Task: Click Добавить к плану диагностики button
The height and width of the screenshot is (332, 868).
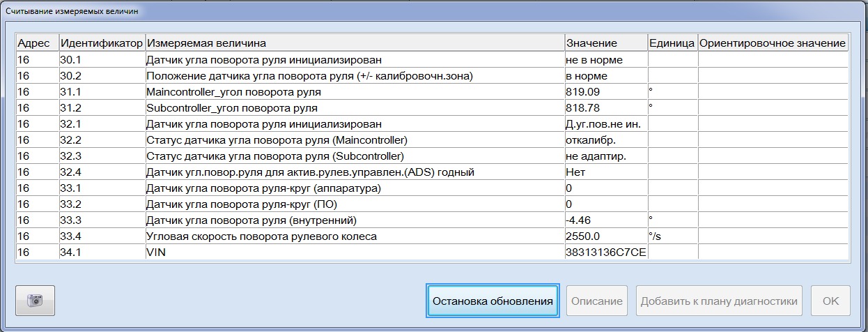Action: [719, 301]
